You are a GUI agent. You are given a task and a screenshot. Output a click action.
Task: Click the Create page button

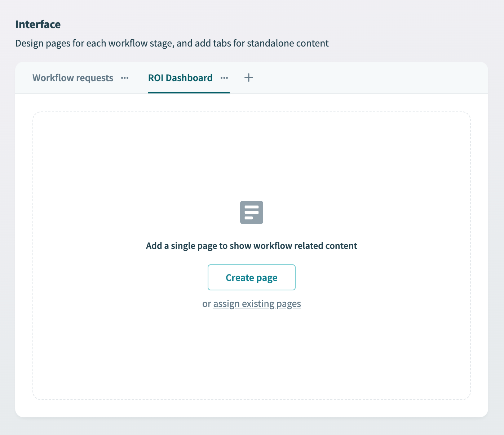(251, 277)
